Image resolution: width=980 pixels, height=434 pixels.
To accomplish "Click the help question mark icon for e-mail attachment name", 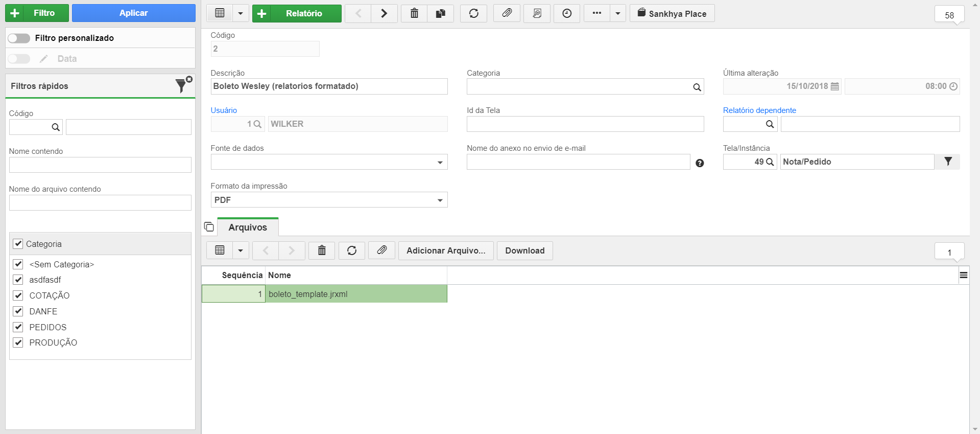I will (700, 163).
